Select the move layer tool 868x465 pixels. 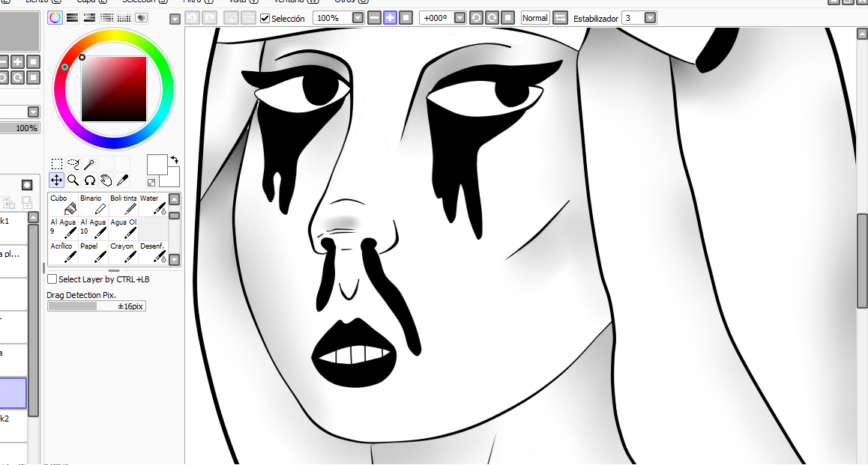tap(56, 180)
